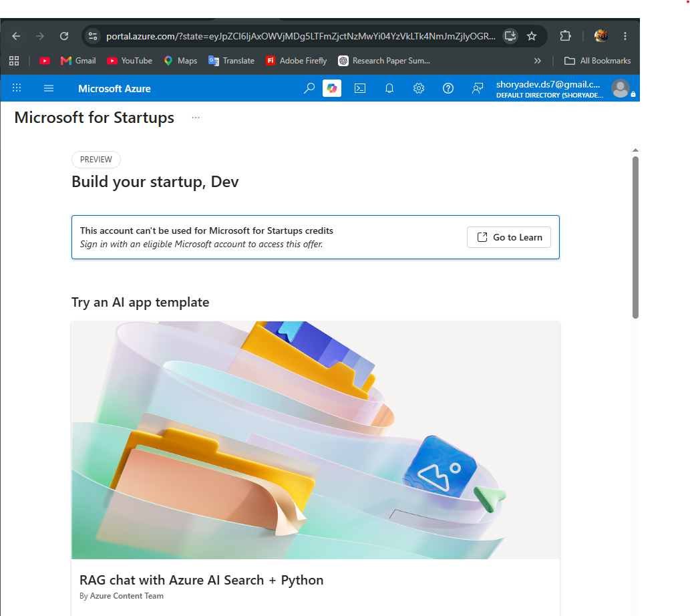Click the PREVIEW badge
The height and width of the screenshot is (616, 690).
coord(96,159)
